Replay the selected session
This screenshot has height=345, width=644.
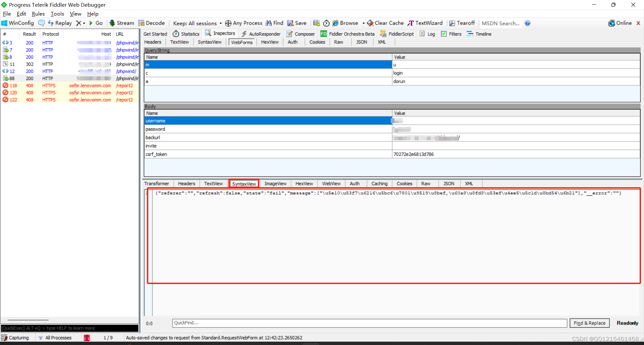tap(60, 23)
